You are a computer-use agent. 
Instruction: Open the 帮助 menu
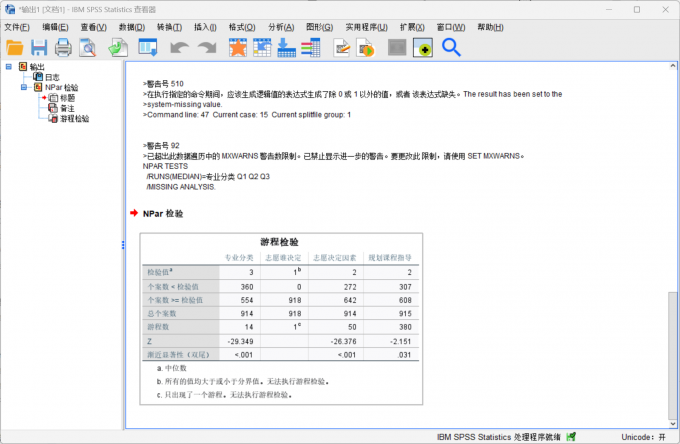pyautogui.click(x=490, y=27)
